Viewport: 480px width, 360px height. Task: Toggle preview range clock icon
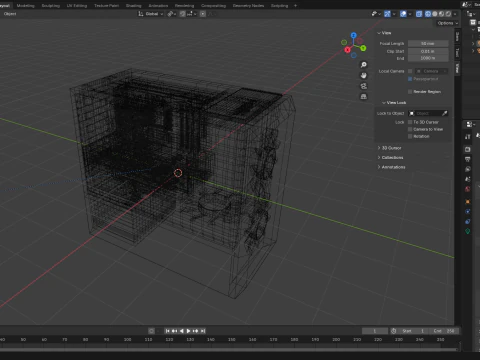(x=394, y=331)
